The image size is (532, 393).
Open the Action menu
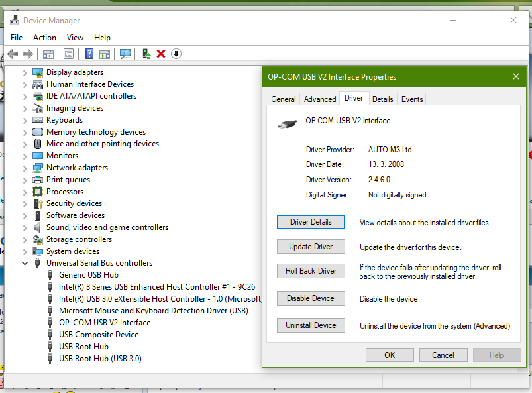click(44, 38)
